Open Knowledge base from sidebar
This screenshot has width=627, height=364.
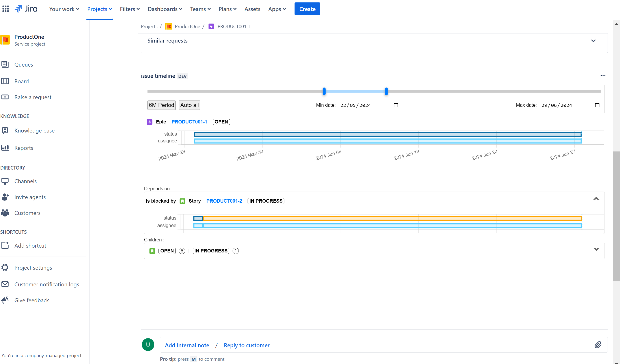click(x=34, y=130)
